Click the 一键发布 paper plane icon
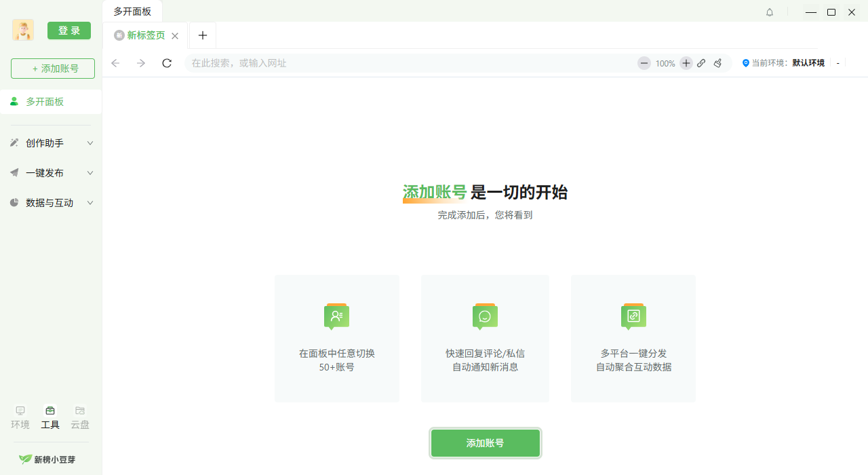Viewport: 868px width, 475px height. 14,173
